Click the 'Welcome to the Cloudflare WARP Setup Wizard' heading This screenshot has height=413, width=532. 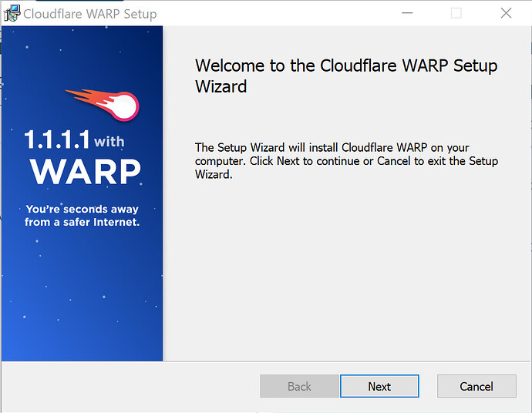[x=346, y=76]
